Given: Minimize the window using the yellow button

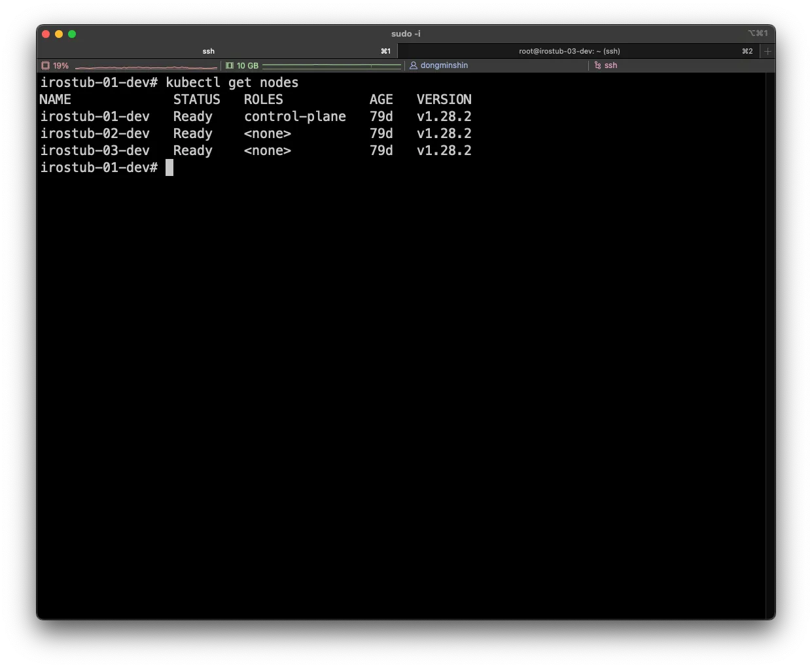Looking at the screenshot, I should point(59,34).
